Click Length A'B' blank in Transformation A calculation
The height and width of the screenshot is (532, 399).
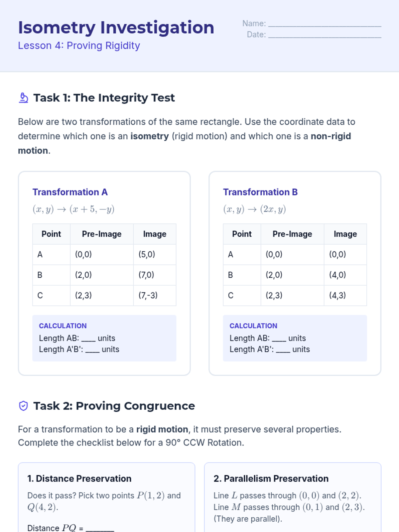[x=92, y=350]
